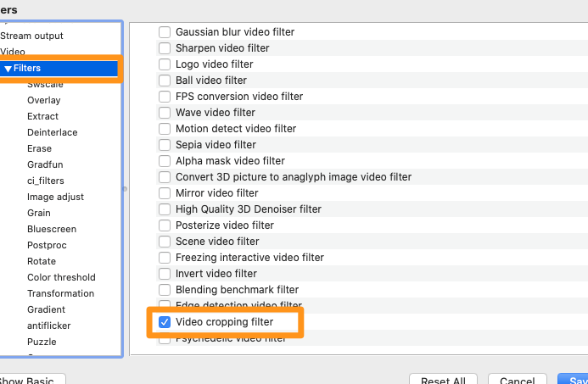Select Stream output in preferences tree
Viewport: 588px width, 384px height.
[x=32, y=36]
